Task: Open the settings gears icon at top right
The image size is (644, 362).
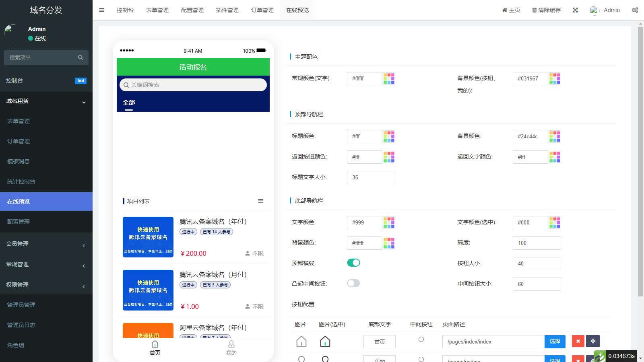Action: click(635, 10)
